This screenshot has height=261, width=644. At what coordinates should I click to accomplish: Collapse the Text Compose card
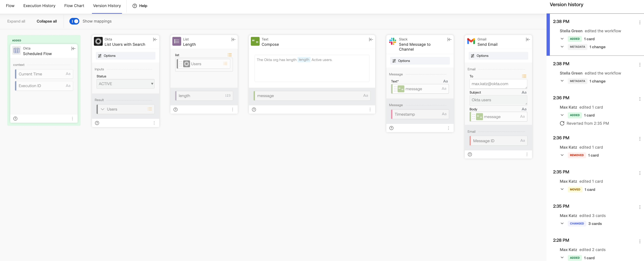[x=371, y=40]
